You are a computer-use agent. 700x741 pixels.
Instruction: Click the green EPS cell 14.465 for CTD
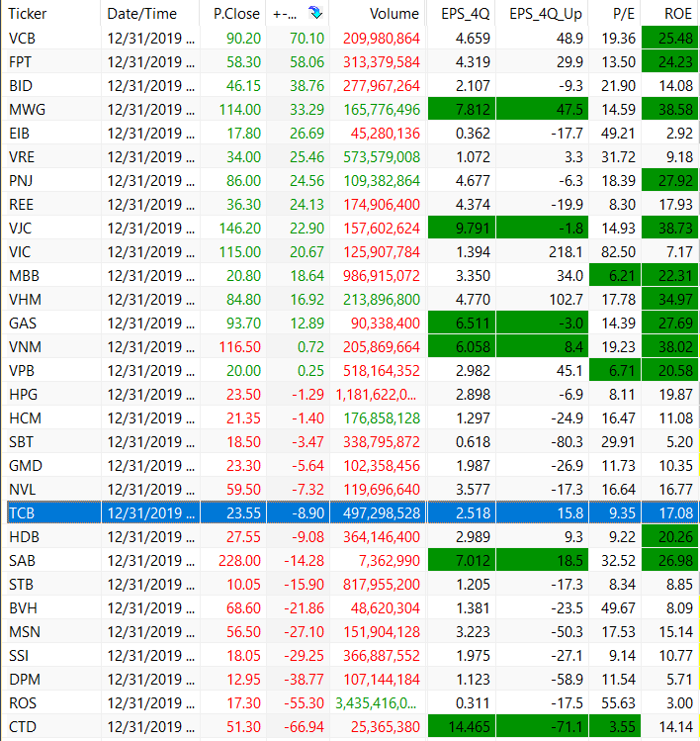[x=461, y=727]
